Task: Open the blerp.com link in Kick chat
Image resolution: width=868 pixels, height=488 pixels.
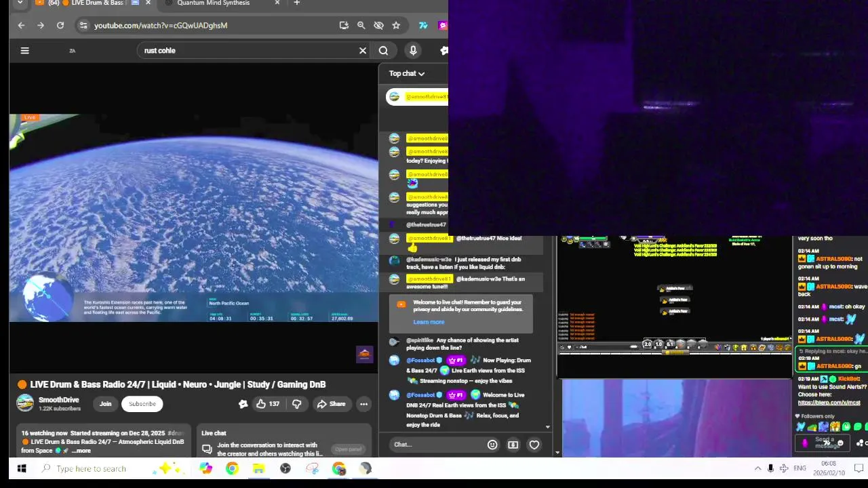Action: point(829,403)
